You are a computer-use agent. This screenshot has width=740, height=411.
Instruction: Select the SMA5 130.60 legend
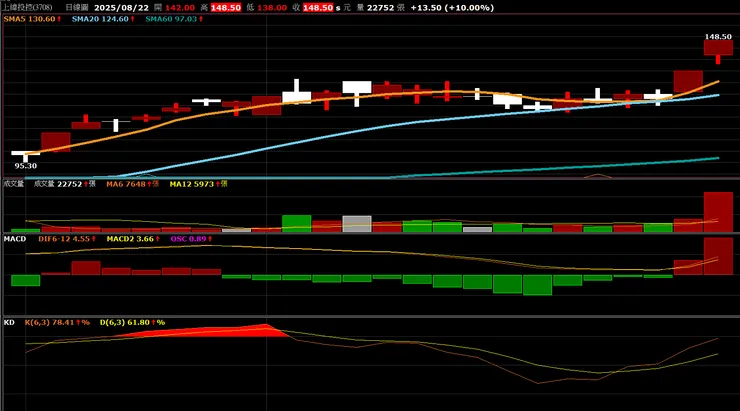(32, 19)
